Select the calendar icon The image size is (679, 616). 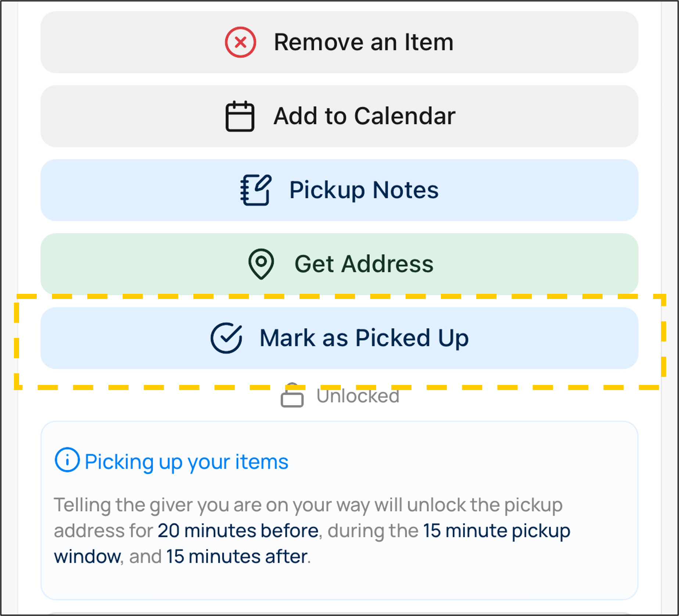tap(239, 116)
